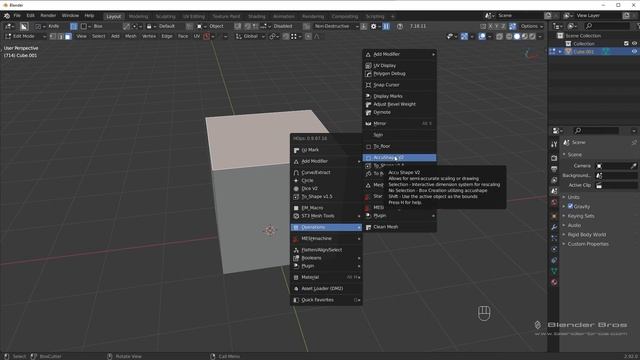
Task: Open the Scene properties tab icon
Action: 554,191
